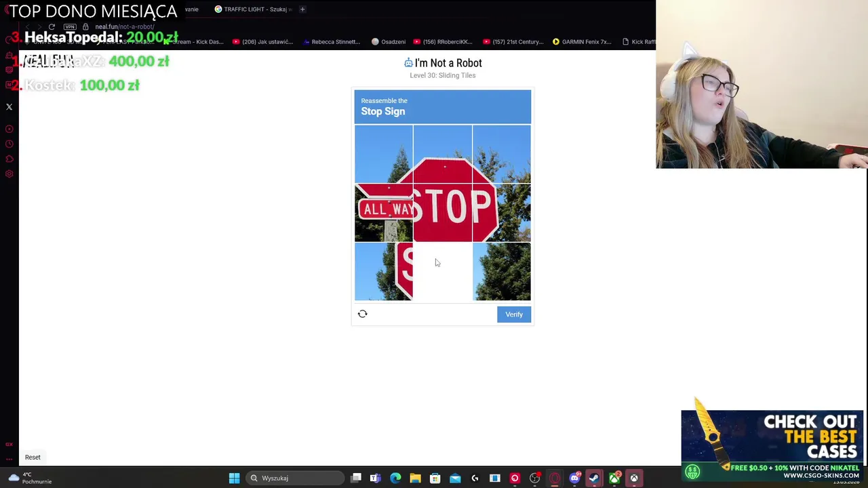
Task: Open Discord from the taskbar
Action: [x=574, y=479]
